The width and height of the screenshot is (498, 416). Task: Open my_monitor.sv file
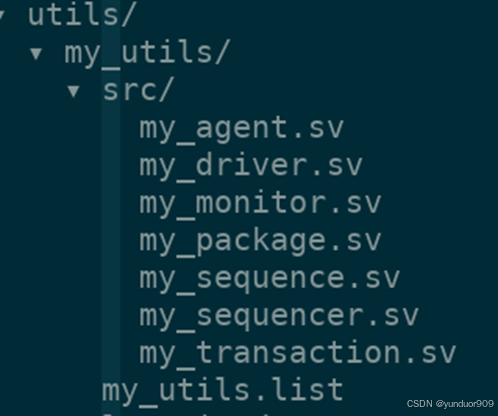click(x=260, y=203)
